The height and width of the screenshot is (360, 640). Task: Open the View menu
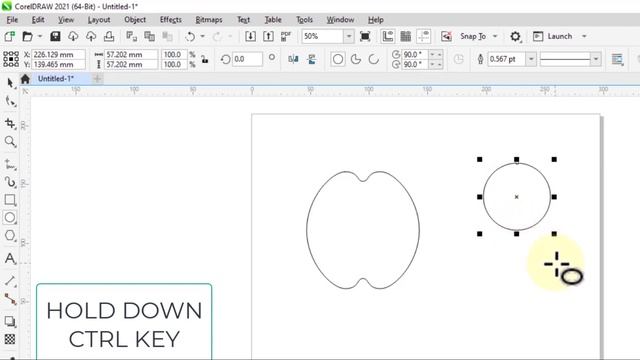coord(66,20)
